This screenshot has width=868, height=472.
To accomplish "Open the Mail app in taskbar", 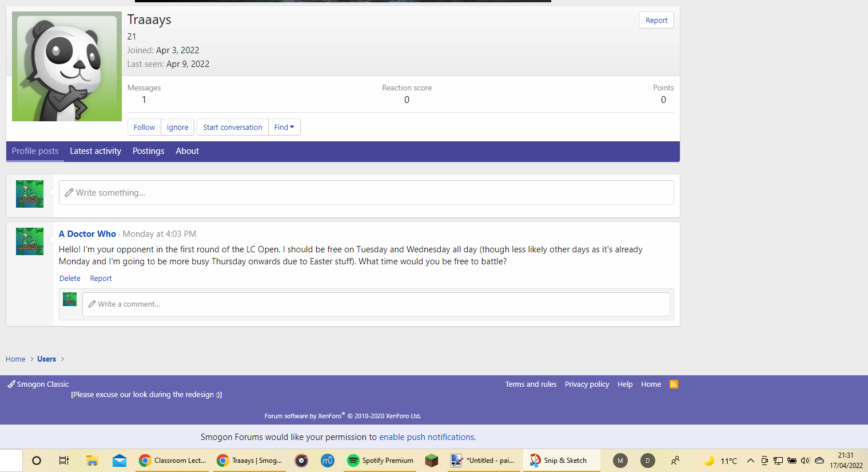I will 120,461.
